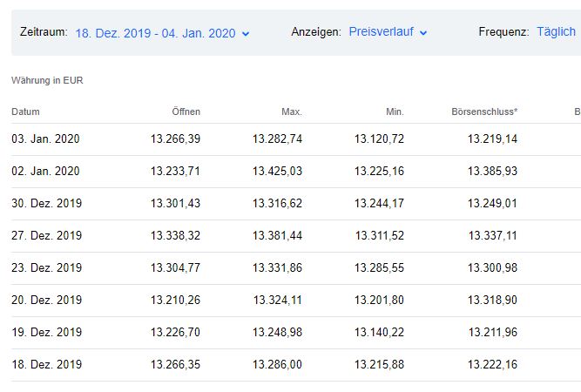Click the maximum value 13.425,03
Screen dimensions: 581x392
277,171
